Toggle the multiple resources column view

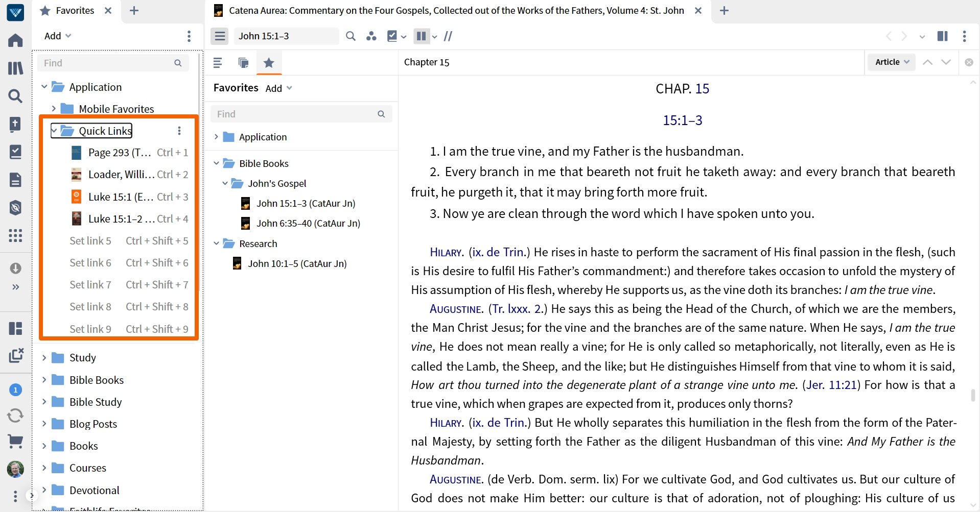coord(421,36)
